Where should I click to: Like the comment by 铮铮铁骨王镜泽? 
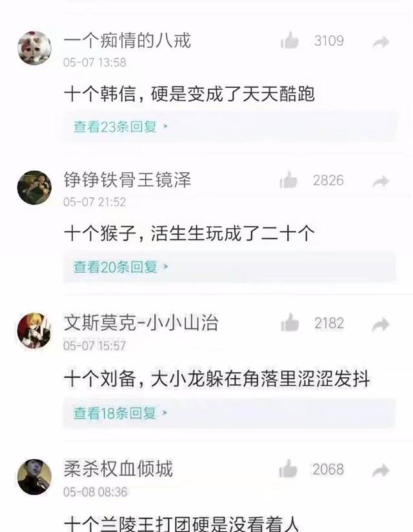pos(288,180)
